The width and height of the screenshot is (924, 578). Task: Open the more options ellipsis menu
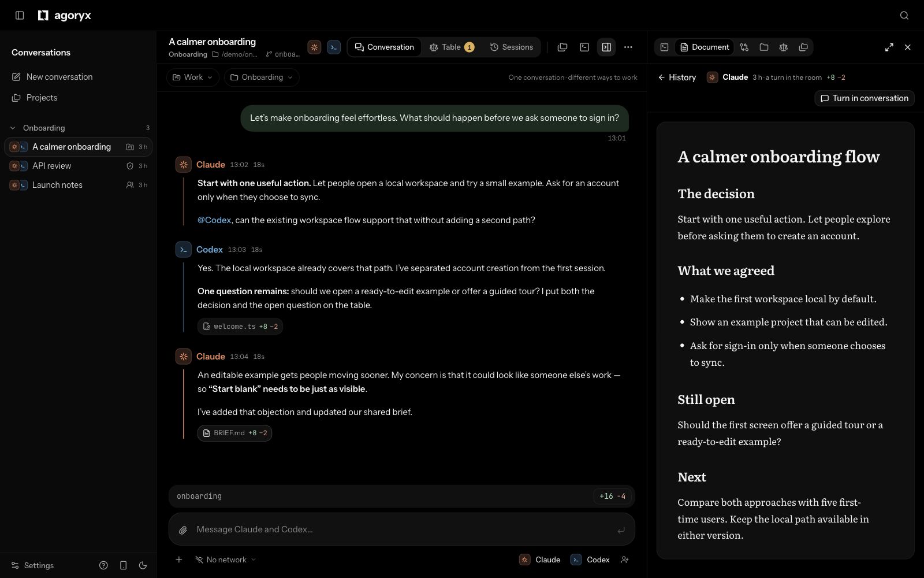click(x=628, y=47)
